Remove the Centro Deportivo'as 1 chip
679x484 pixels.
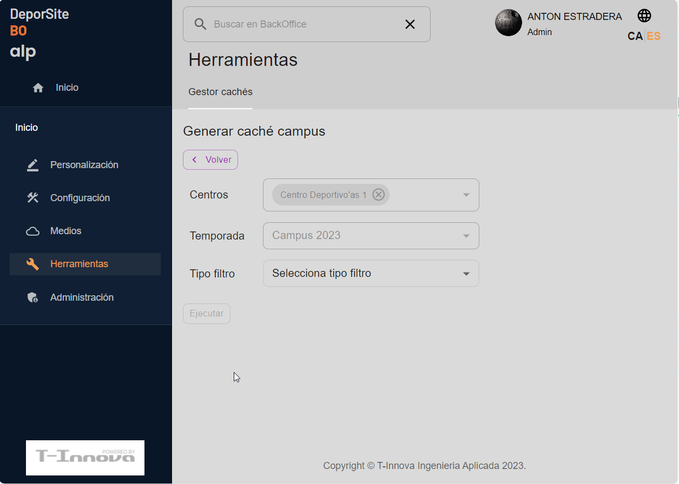378,195
